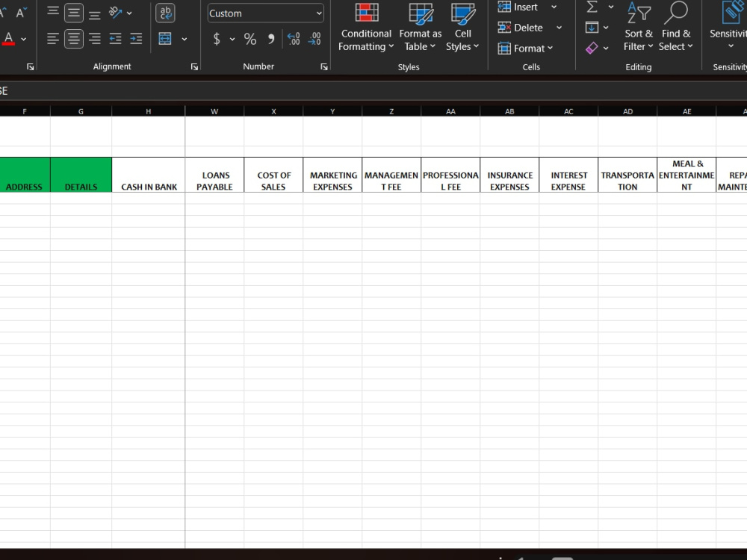Open the text Orientation options
The height and width of the screenshot is (560, 747).
(115, 13)
